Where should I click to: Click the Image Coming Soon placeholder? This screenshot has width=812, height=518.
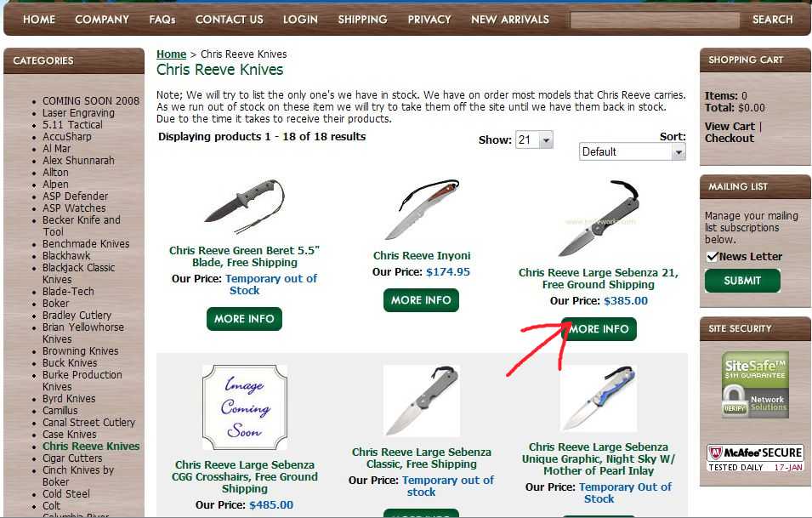coord(244,407)
